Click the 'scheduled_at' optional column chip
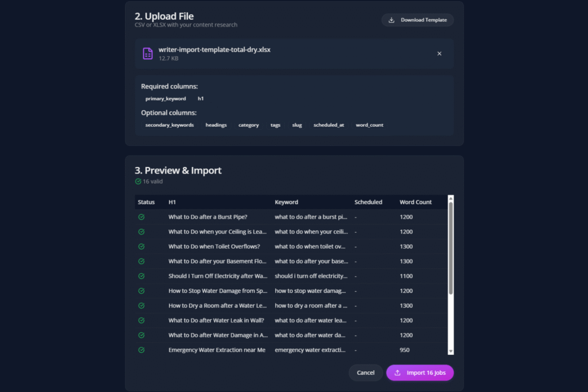 [x=328, y=125]
